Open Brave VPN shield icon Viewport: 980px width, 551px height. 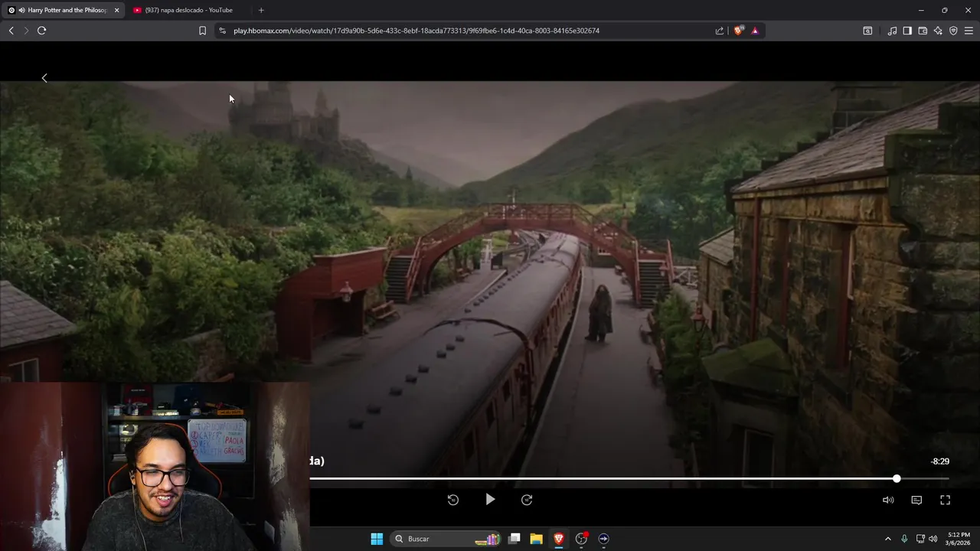(953, 31)
